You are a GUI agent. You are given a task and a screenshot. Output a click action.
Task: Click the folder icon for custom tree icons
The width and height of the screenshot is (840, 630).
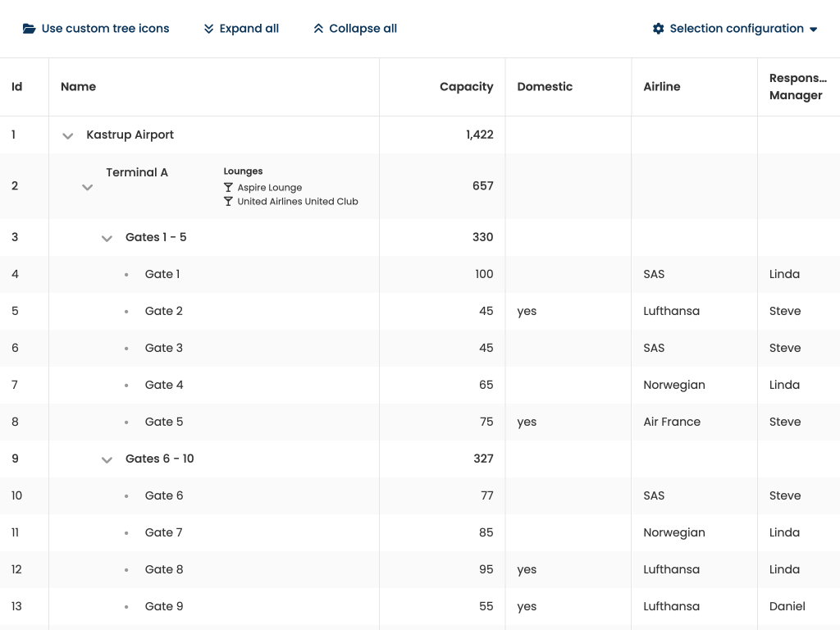point(30,29)
